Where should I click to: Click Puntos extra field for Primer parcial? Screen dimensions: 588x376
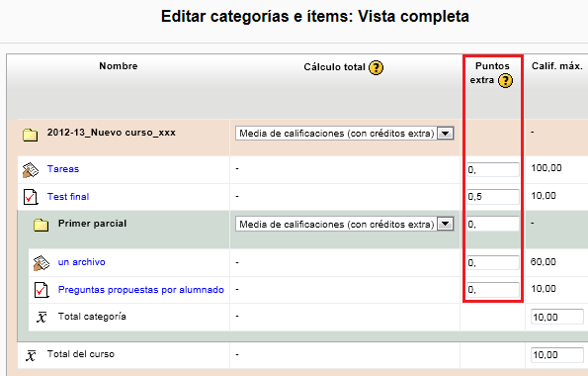[493, 225]
